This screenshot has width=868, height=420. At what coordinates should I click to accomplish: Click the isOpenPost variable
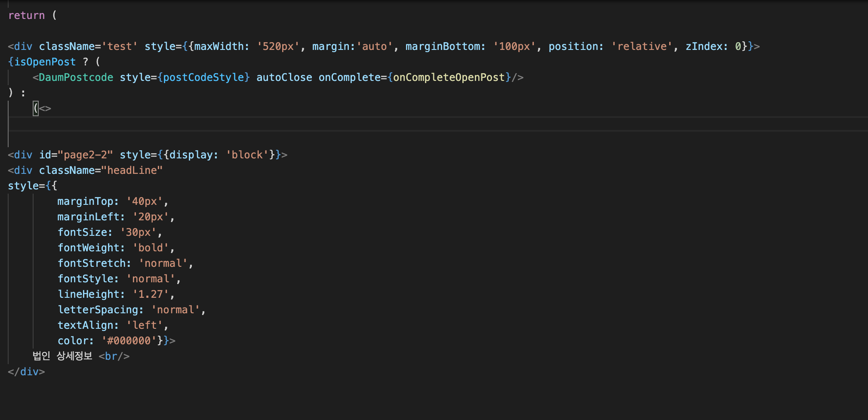click(x=45, y=62)
